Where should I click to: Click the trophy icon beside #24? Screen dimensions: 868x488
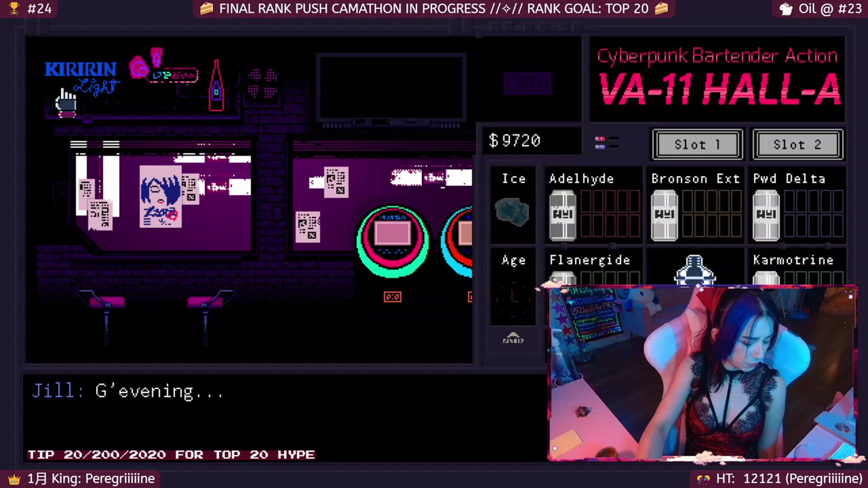(14, 8)
